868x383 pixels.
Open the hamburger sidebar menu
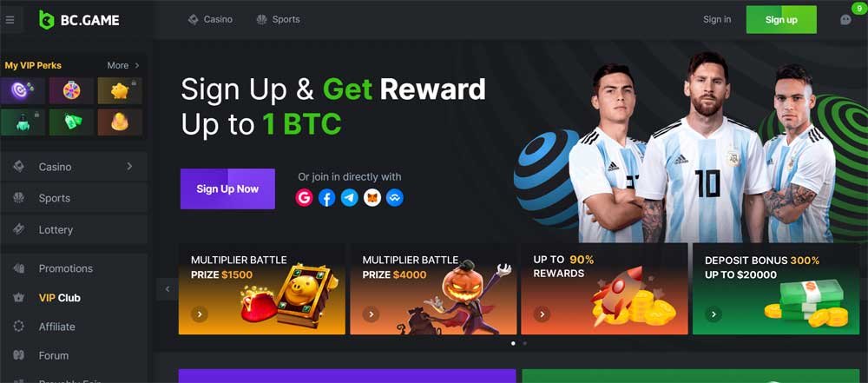(10, 20)
